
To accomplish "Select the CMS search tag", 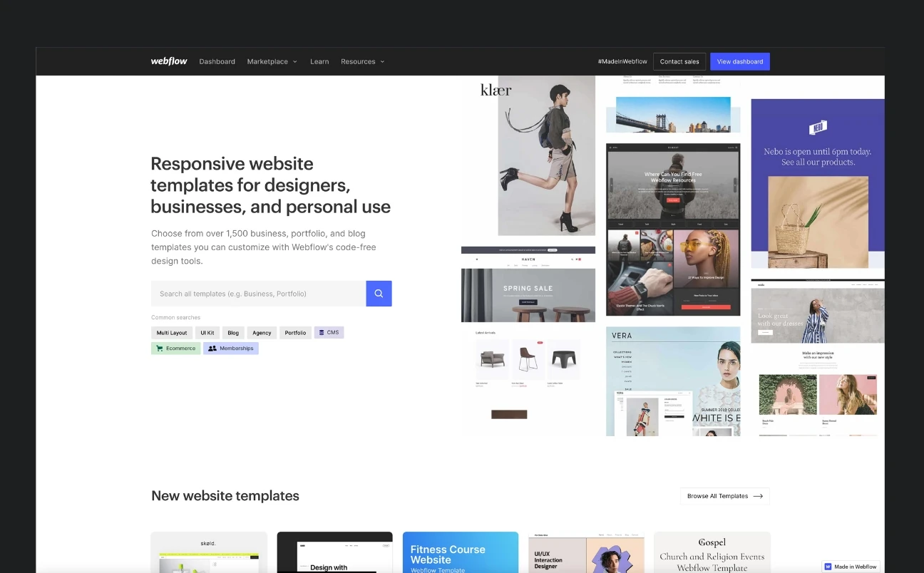I will click(329, 333).
